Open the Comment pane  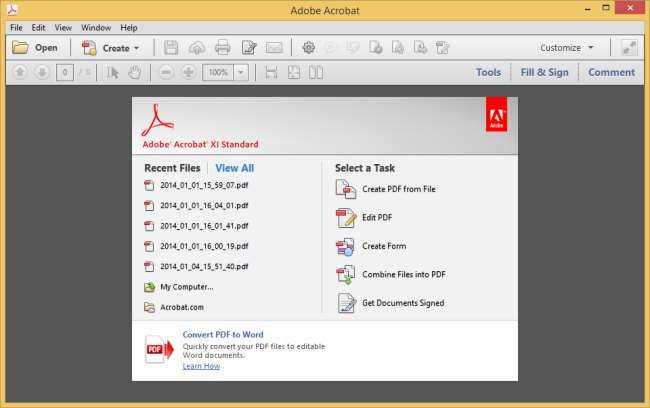[611, 72]
